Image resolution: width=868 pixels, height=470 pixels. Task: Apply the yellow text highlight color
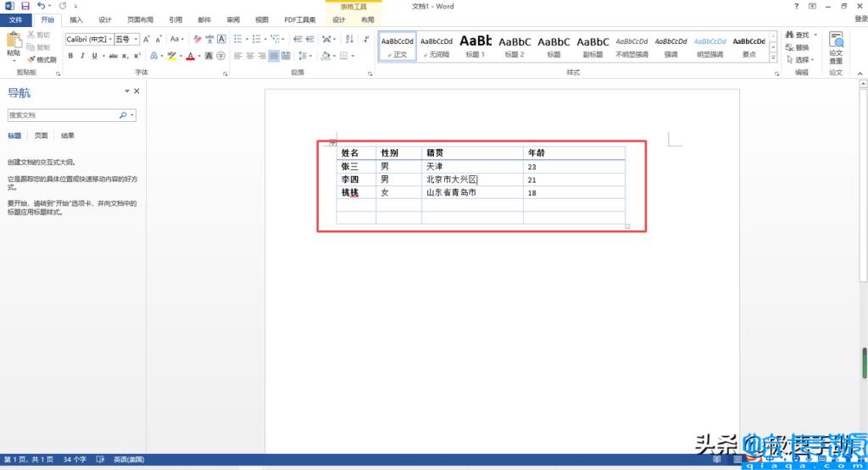click(x=172, y=56)
